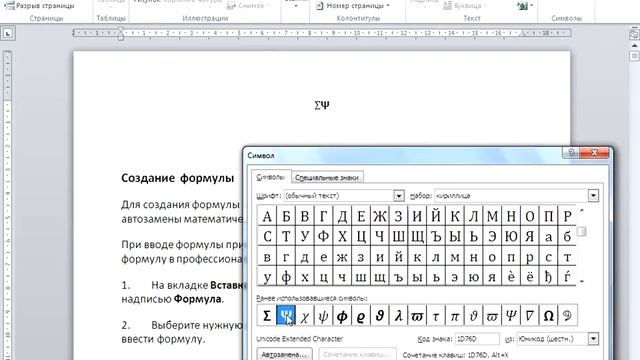Switch to the Специальные знаки tab
The image size is (640, 360).
coord(327,178)
